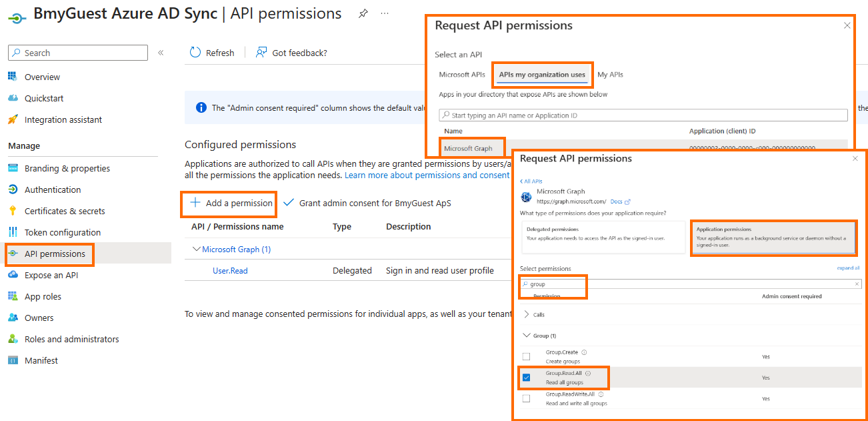Viewport: 868px width, 421px height.
Task: Click Sign in and read user profile description
Action: [440, 270]
